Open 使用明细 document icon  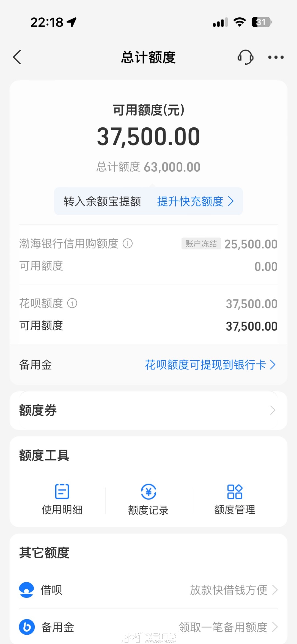pyautogui.click(x=62, y=491)
